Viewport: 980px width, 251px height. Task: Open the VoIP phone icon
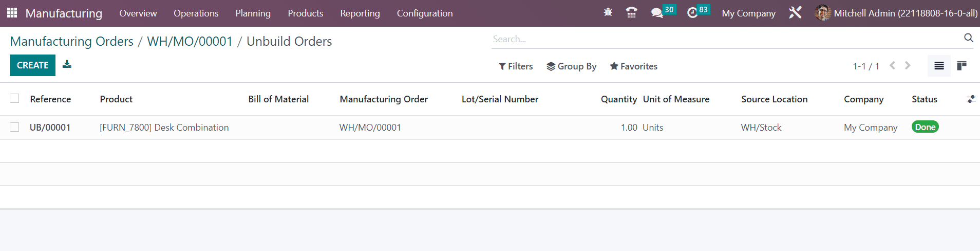point(632,13)
